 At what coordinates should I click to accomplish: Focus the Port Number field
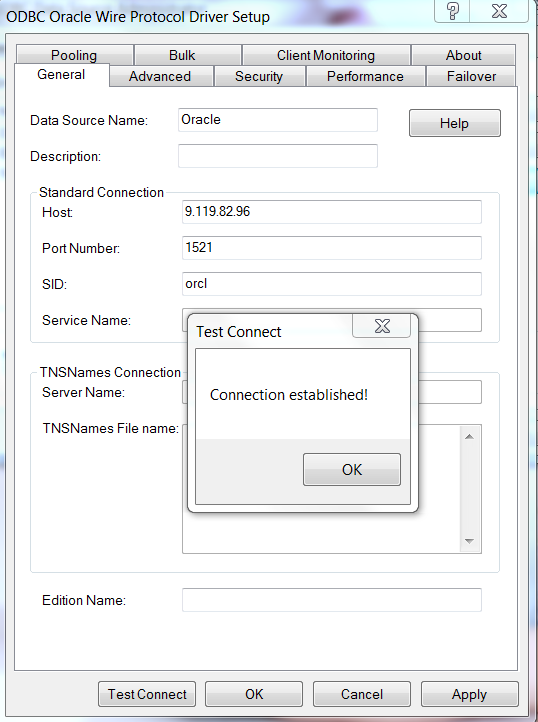click(x=332, y=248)
